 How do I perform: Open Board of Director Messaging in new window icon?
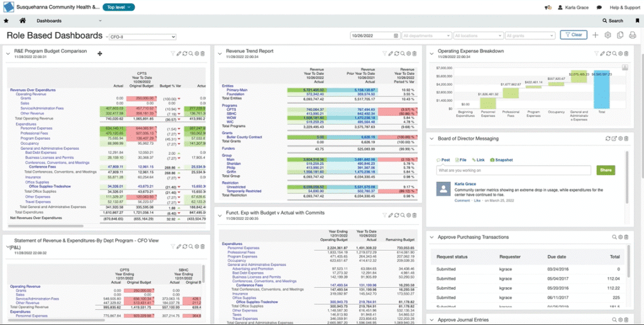(614, 139)
